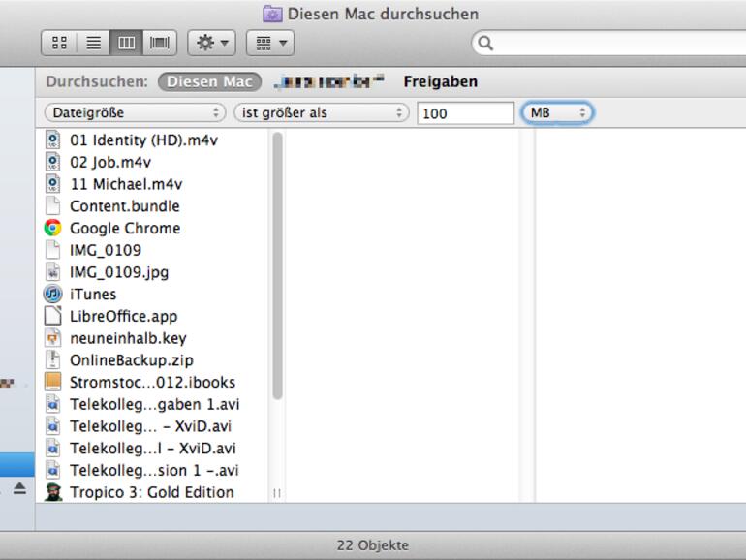Click the search magnifier icon

pyautogui.click(x=484, y=44)
